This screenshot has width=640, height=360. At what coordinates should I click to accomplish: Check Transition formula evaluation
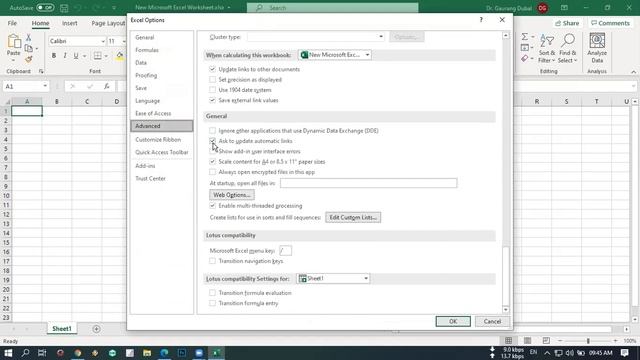click(x=212, y=293)
